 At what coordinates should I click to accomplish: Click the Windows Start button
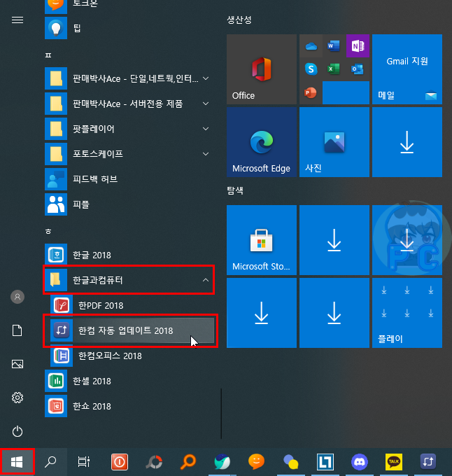pyautogui.click(x=17, y=462)
